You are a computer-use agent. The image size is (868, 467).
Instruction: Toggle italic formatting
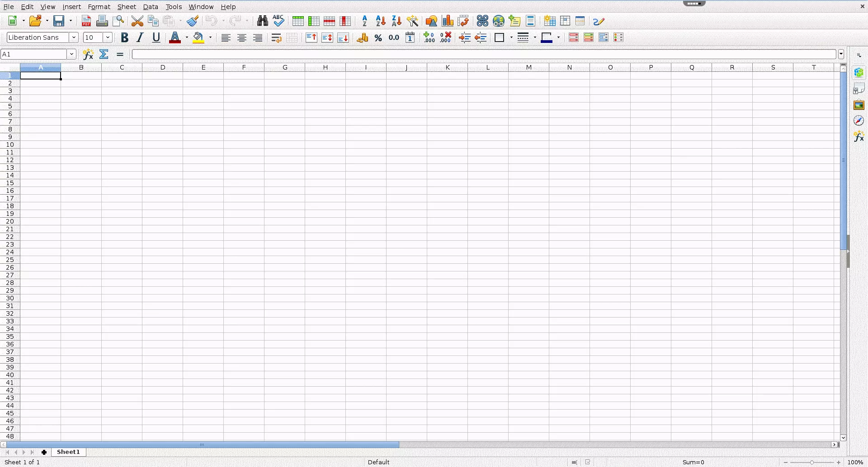(x=140, y=37)
